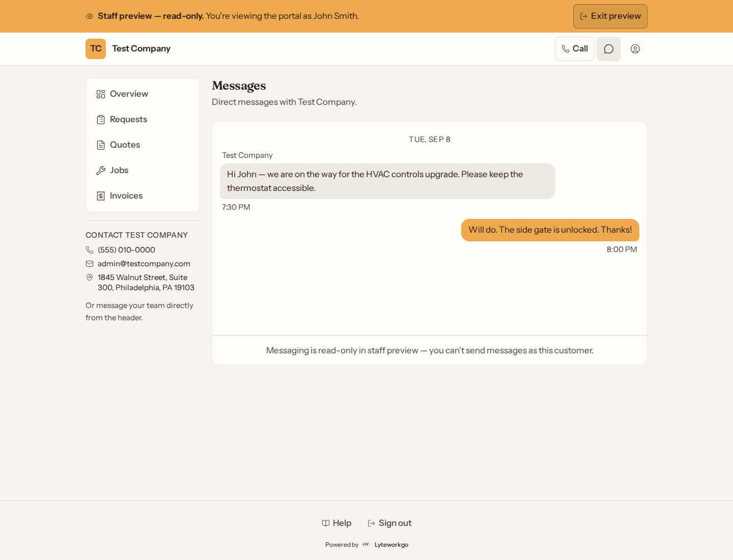Click the 8:00 PM message timestamp

click(622, 249)
